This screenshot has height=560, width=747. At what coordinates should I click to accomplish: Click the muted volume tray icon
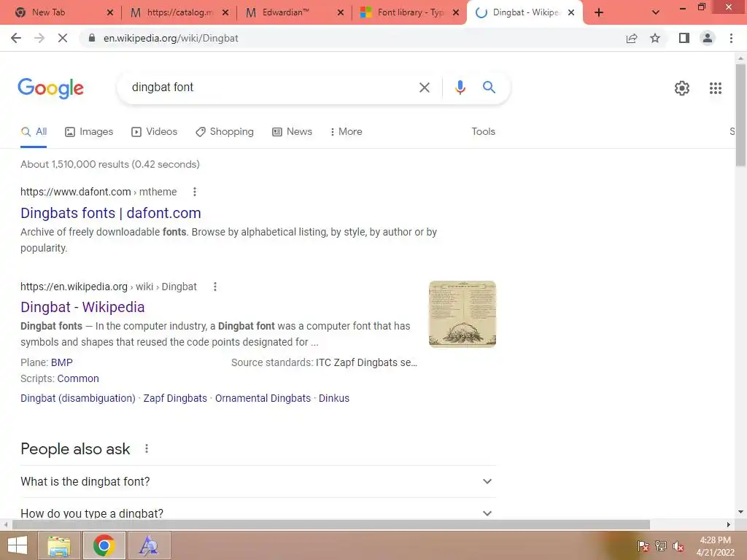point(678,546)
